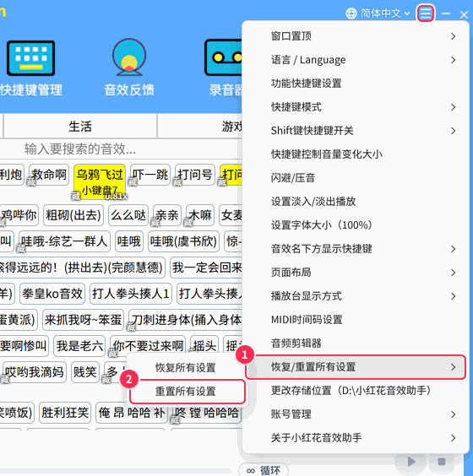Click the play button at bottom right
The image size is (473, 476).
[x=411, y=462]
